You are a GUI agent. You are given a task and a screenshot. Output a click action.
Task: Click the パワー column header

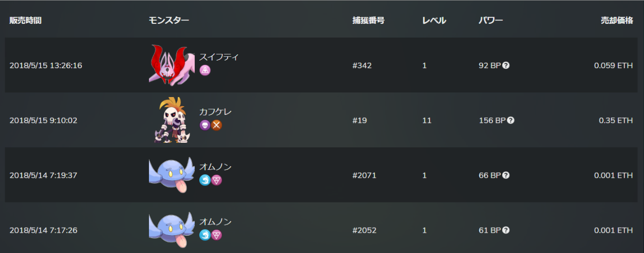pyautogui.click(x=490, y=21)
